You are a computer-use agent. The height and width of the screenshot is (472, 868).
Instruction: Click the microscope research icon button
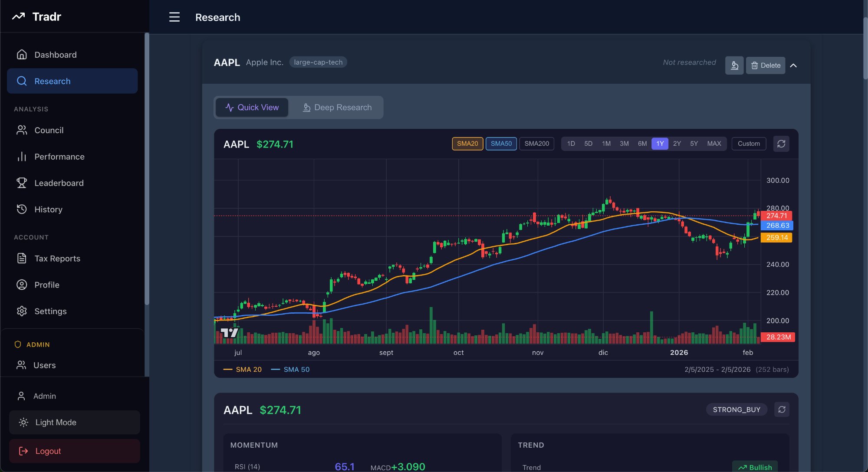[x=734, y=66]
